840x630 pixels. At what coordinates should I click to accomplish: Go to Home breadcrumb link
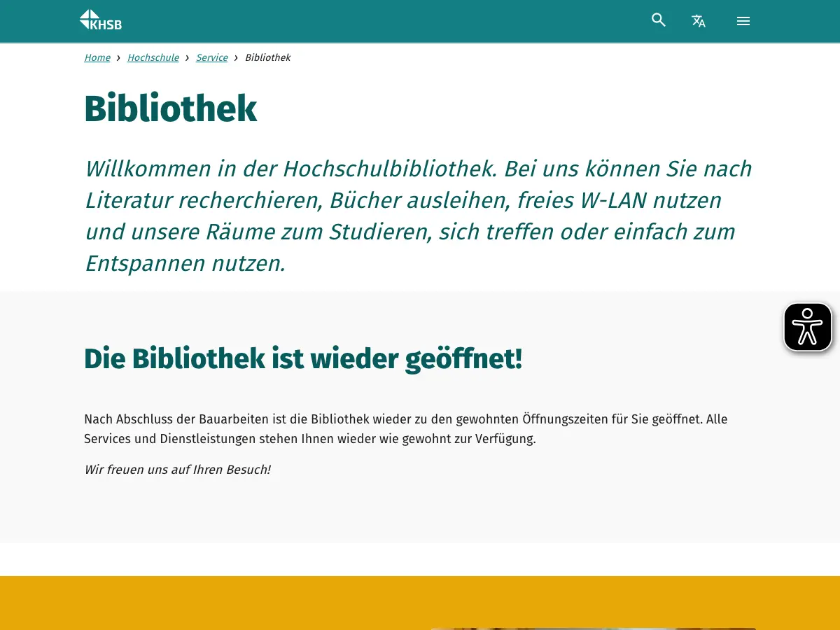coord(97,57)
